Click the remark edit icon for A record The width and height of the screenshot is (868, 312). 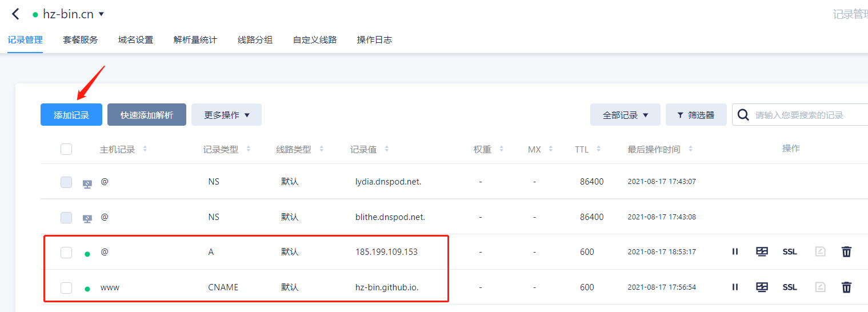(x=820, y=251)
